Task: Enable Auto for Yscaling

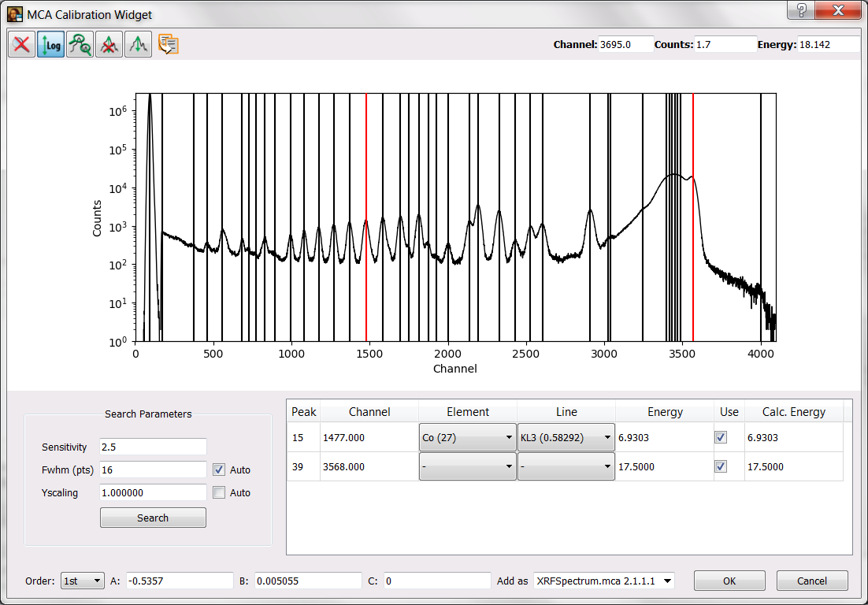Action: [218, 492]
